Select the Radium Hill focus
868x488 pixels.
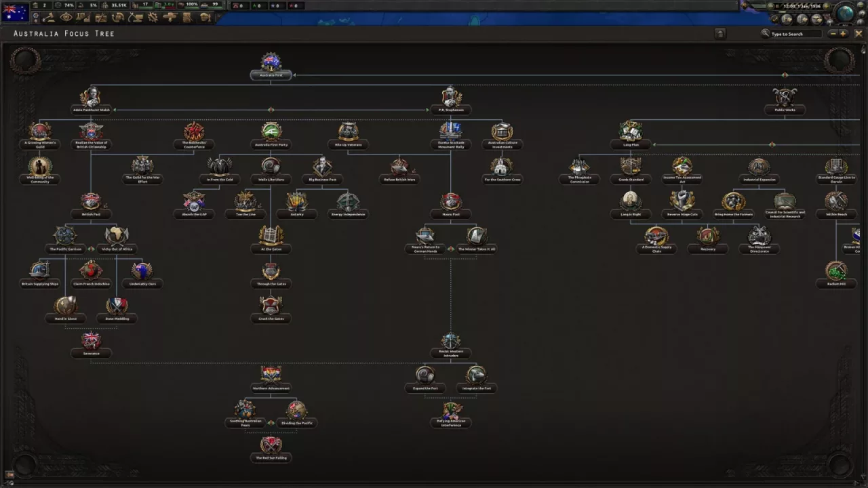click(x=836, y=274)
